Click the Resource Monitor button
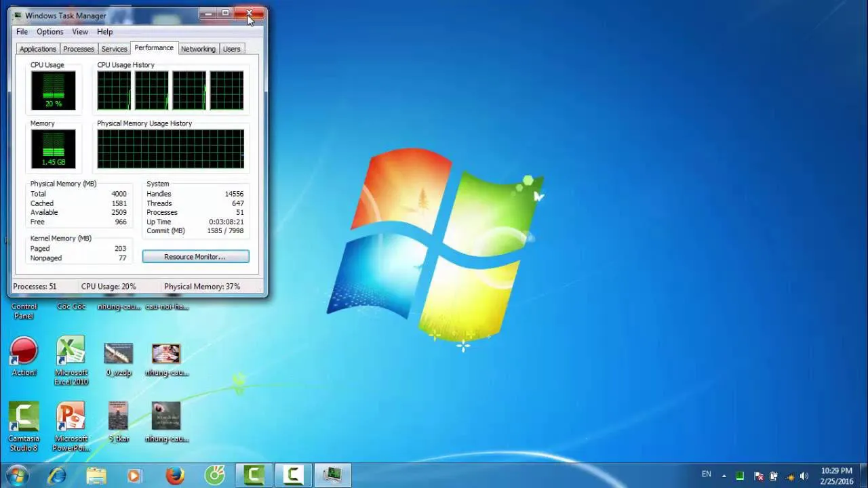 [x=195, y=256]
